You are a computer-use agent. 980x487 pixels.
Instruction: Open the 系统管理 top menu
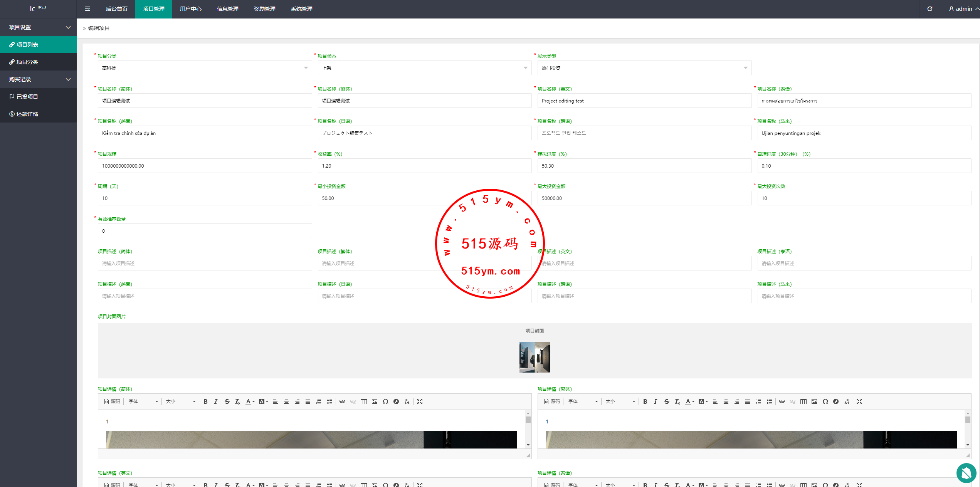301,9
